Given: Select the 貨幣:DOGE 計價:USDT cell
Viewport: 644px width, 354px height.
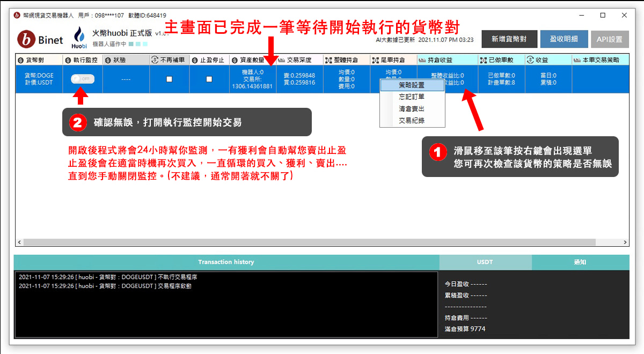Looking at the screenshot, I should 39,79.
